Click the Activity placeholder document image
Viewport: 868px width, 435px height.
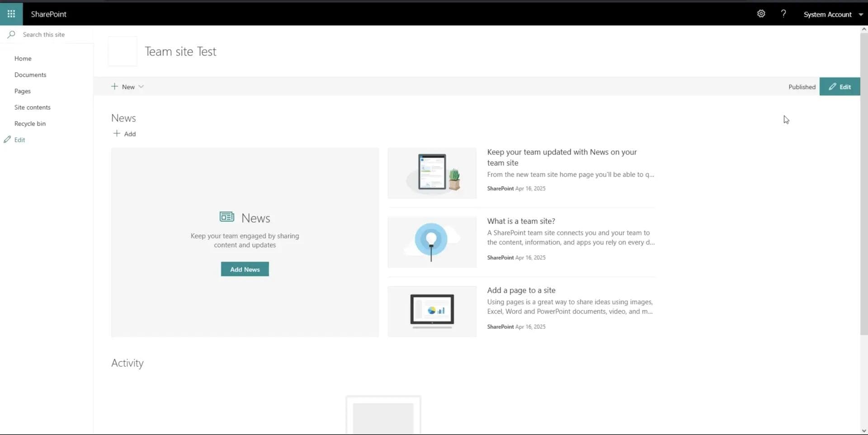click(x=383, y=415)
